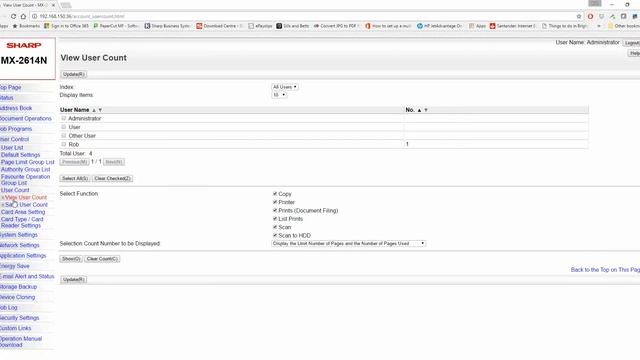Open the Display Items count dropdown
Screen dimensions: 640x360
pos(279,95)
